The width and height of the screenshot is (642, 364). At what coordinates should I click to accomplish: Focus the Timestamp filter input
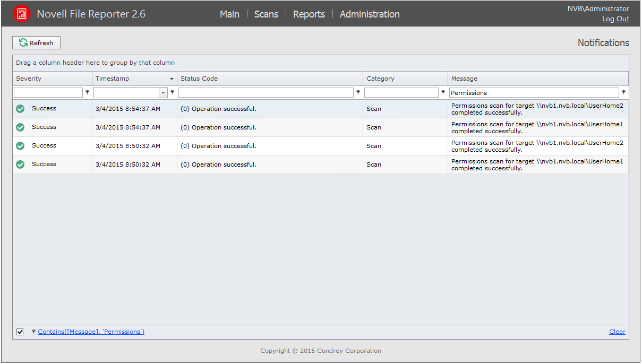click(126, 93)
